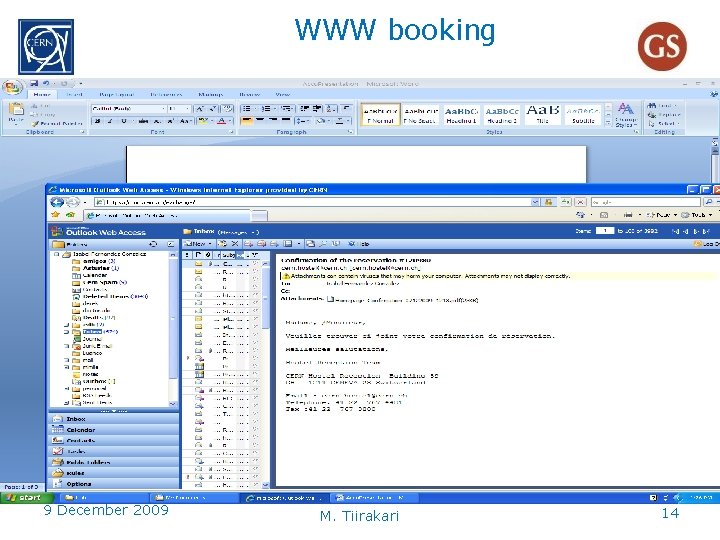Click Forward icon in Outlook Web Access toolbar

point(274,244)
